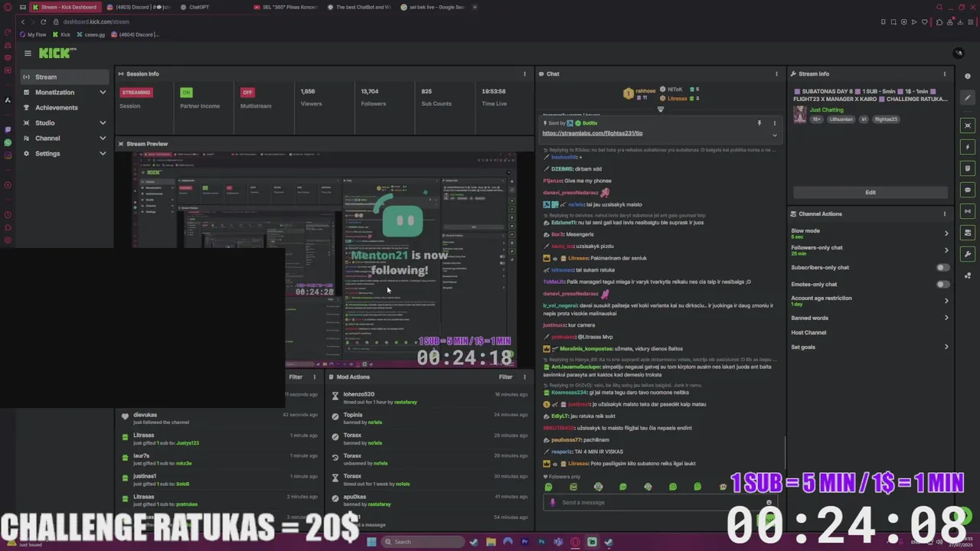Viewport: 980px width, 551px height.
Task: Toggle the chat bubble widget in right toolbar
Action: point(968,190)
